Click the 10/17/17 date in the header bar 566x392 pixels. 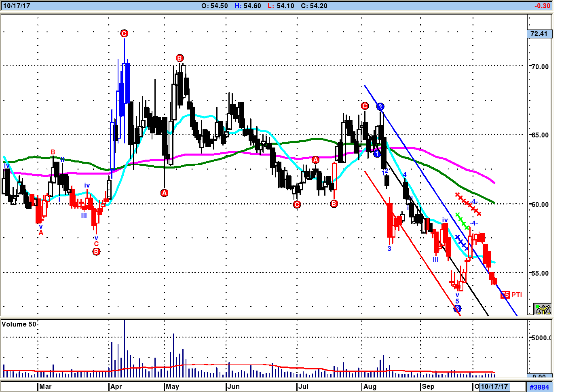(x=17, y=6)
